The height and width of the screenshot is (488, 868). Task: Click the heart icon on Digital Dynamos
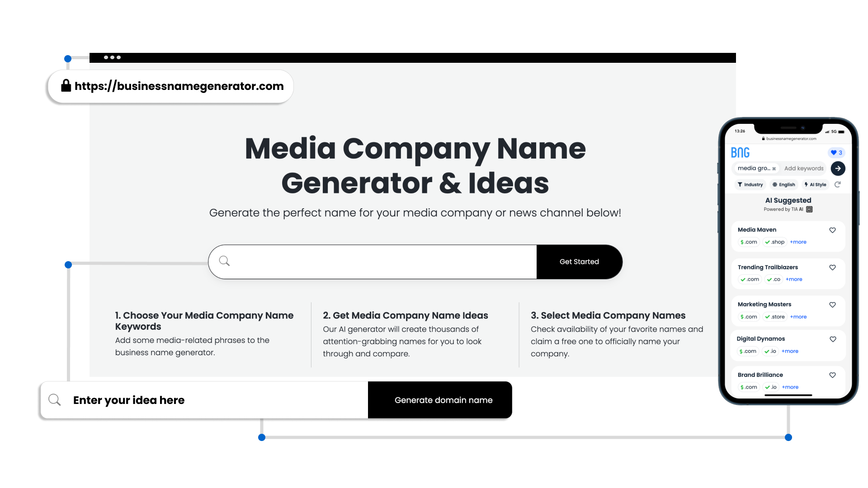832,339
